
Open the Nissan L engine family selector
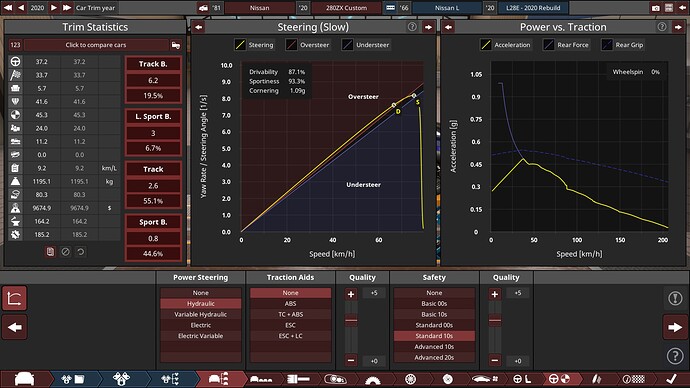447,8
